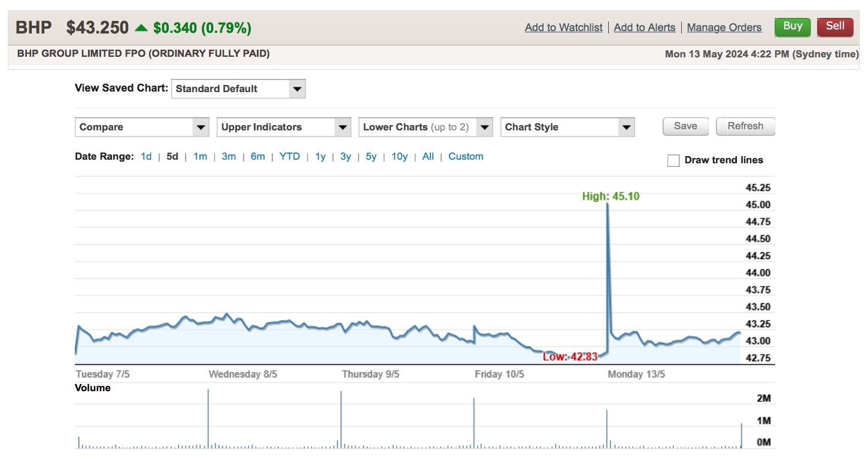Select the YTD date range
This screenshot has width=868, height=457.
(290, 157)
